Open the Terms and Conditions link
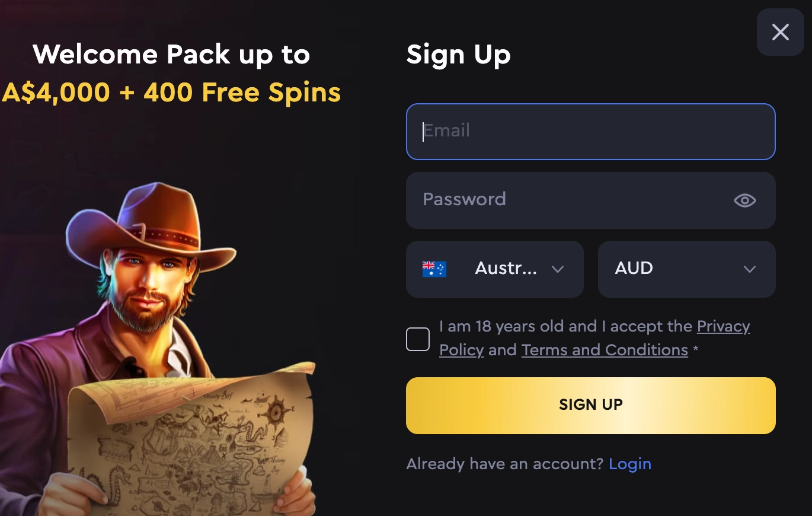 click(x=605, y=350)
